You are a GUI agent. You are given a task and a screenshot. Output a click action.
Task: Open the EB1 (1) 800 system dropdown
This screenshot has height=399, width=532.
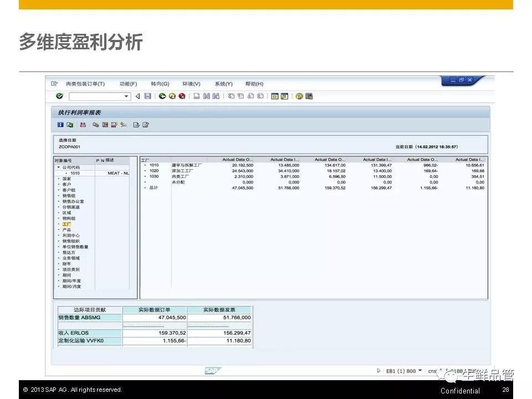(x=420, y=371)
